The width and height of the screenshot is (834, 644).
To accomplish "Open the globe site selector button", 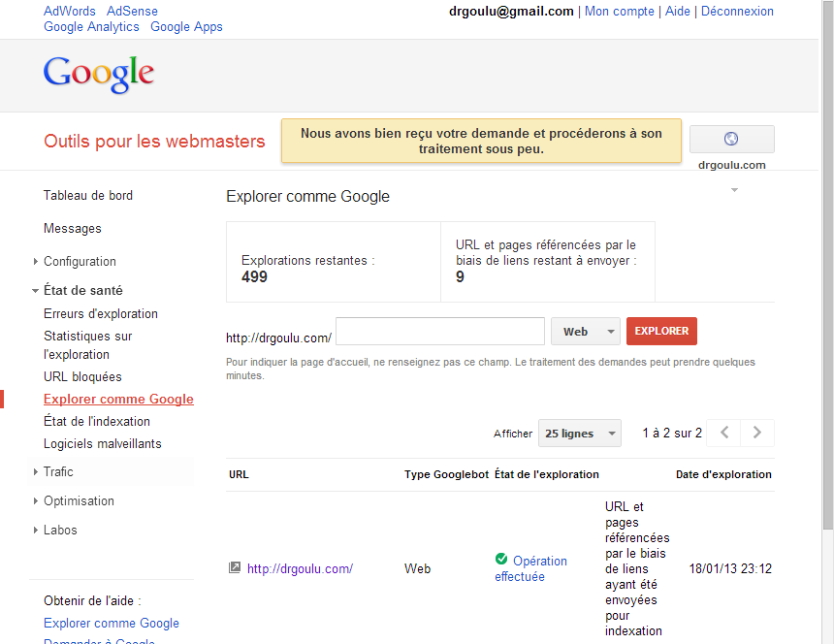I will pyautogui.click(x=732, y=139).
